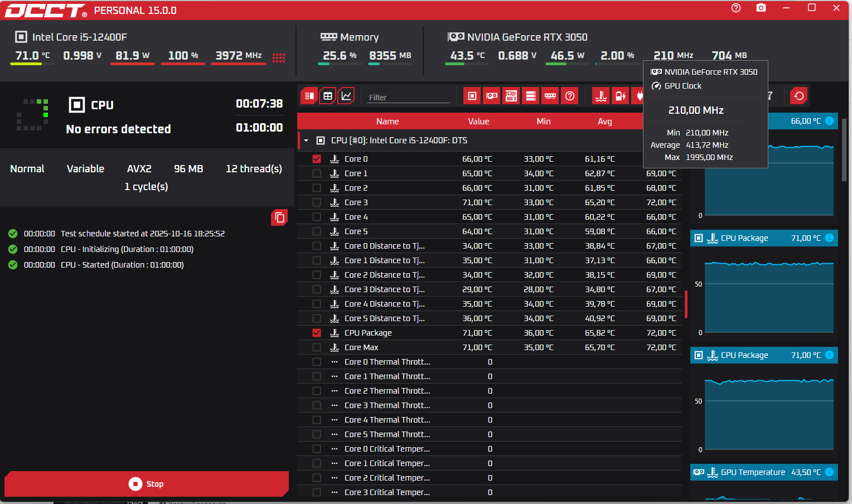852x504 pixels.
Task: Click the temperature sensor filter icon
Action: 601,96
